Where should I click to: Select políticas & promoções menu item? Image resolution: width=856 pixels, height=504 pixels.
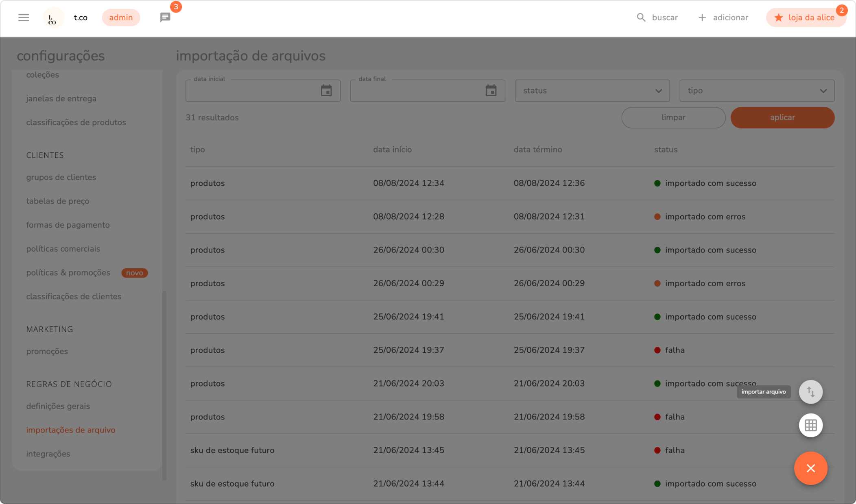(68, 273)
